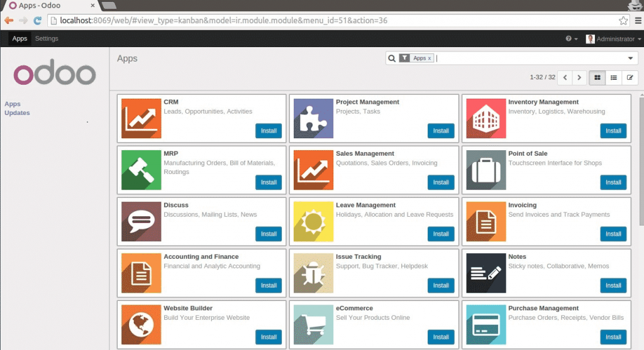The height and width of the screenshot is (350, 644).
Task: Switch to form edit view
Action: 630,77
